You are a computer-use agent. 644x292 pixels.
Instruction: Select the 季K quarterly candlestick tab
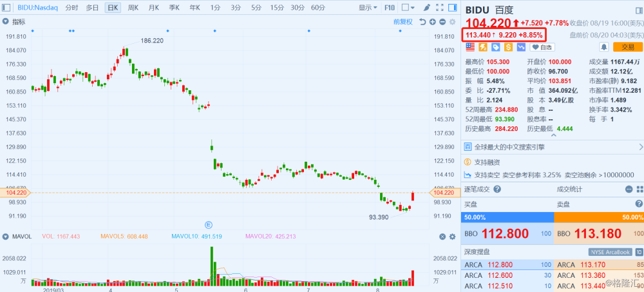(x=174, y=7)
